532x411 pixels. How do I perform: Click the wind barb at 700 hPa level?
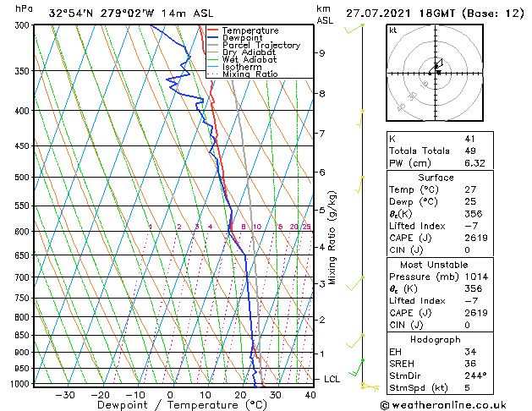(355, 283)
